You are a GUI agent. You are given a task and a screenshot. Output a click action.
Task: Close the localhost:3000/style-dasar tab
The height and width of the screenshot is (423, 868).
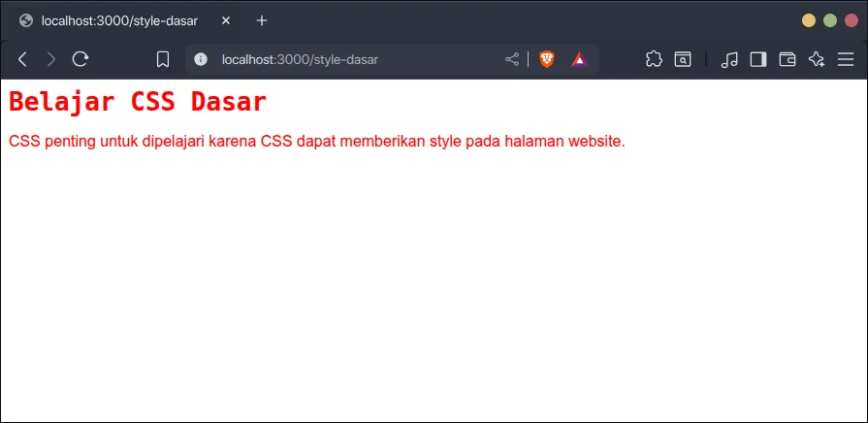click(x=225, y=21)
